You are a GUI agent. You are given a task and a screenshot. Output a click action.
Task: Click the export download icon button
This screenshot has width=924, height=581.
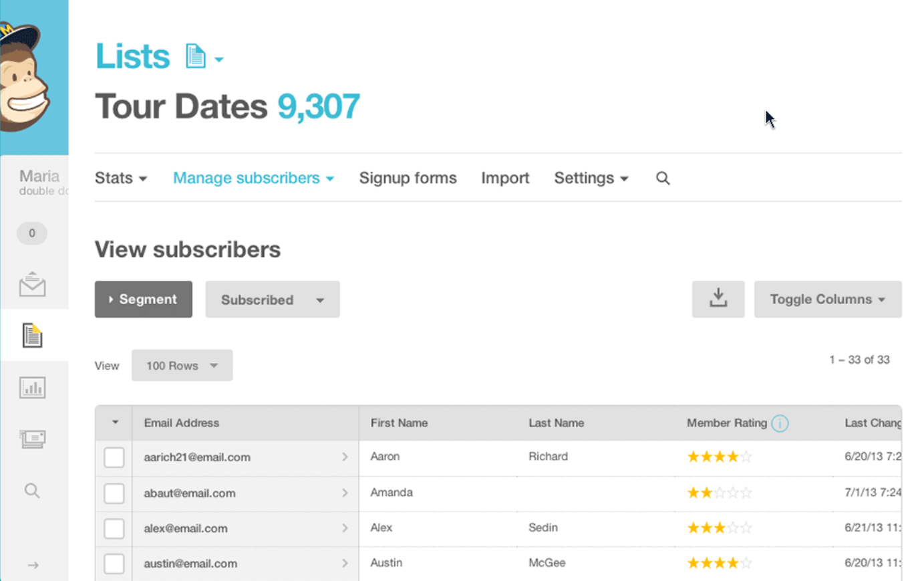point(718,299)
